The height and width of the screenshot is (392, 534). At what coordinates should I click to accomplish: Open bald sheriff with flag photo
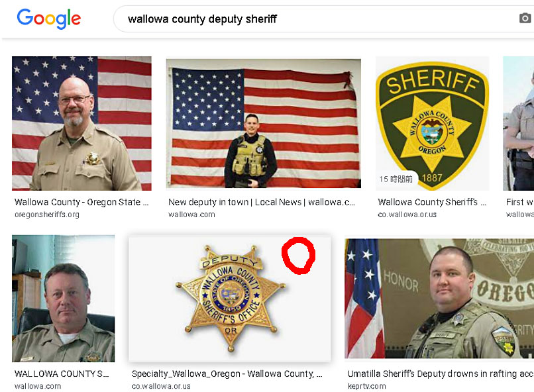pos(81,123)
